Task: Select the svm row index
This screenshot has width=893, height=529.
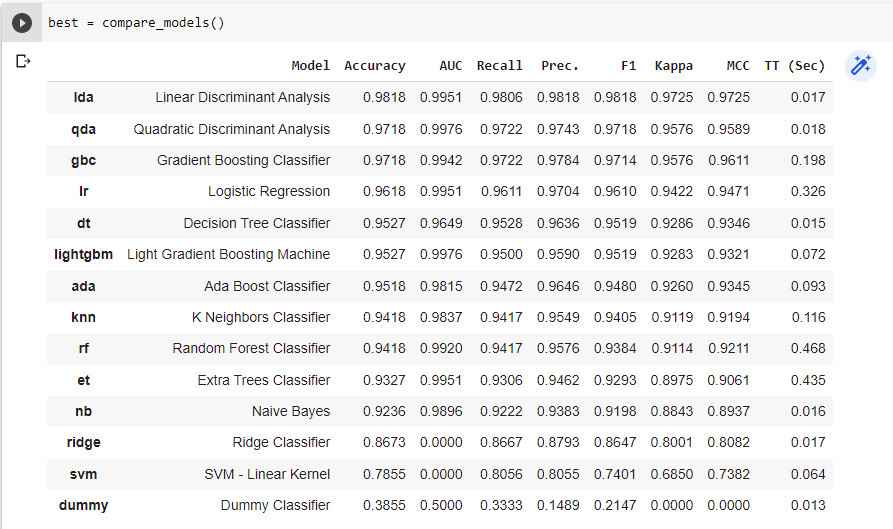Action: [x=84, y=474]
